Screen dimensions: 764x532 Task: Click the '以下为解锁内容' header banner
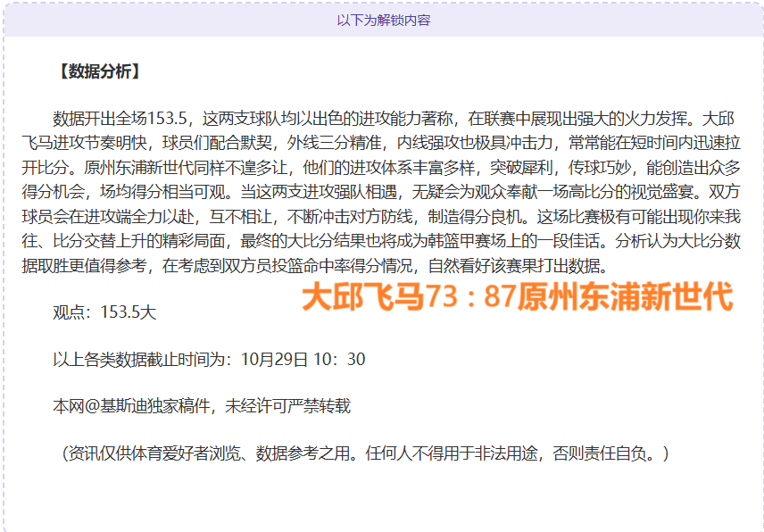click(x=383, y=20)
